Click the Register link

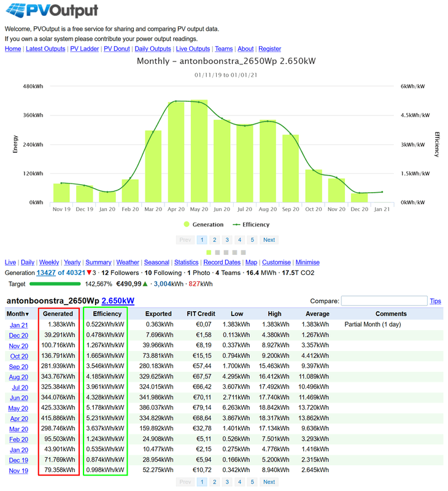click(269, 49)
